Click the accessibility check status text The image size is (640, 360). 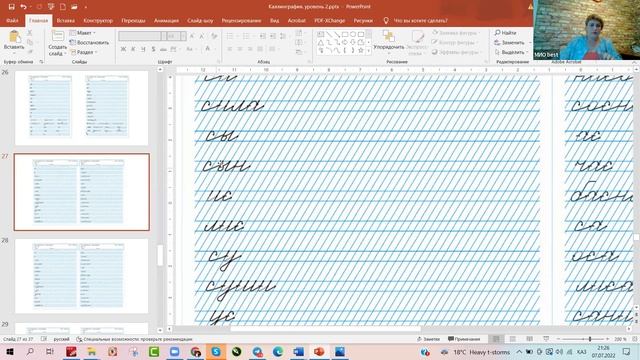click(x=134, y=339)
